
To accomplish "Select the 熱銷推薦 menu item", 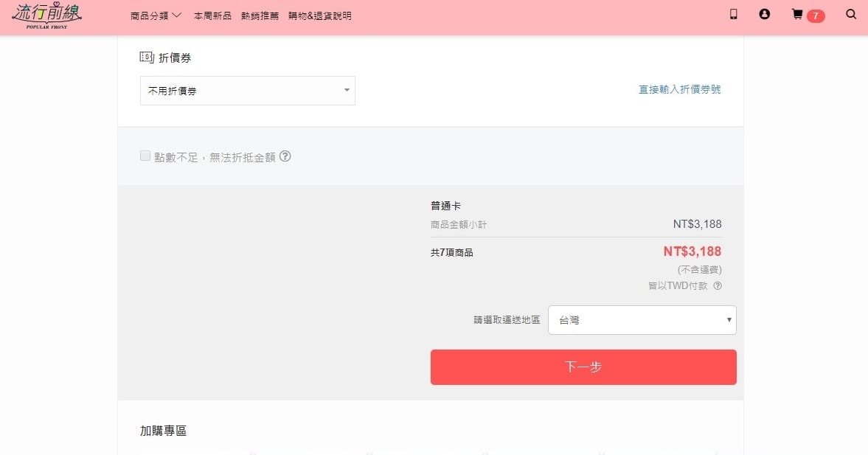I will click(x=260, y=14).
